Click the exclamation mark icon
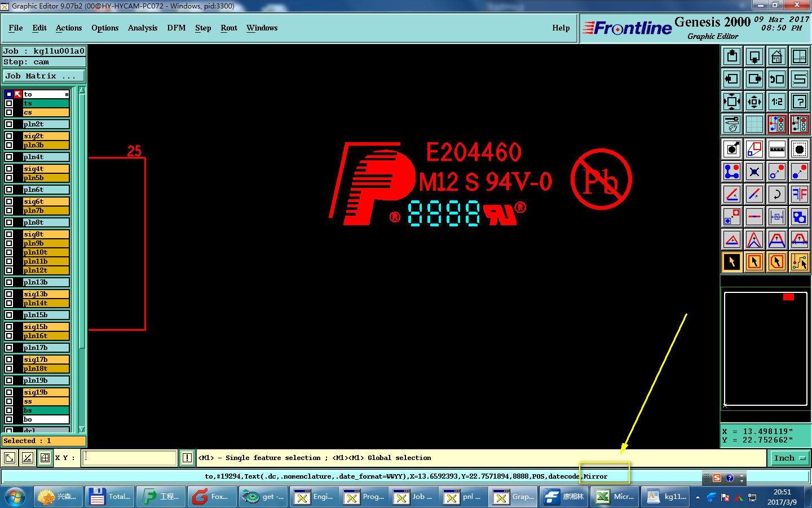 (187, 458)
